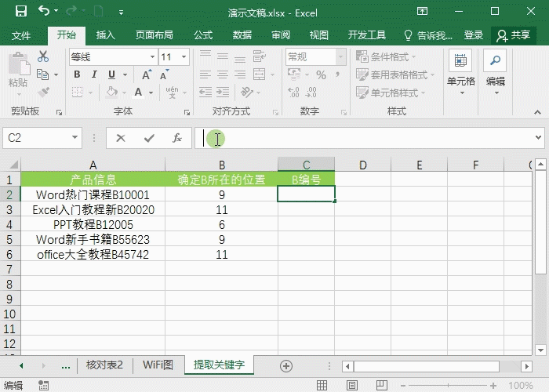Click the Borders icon
Viewport: 549px width, 392px height.
coord(78,93)
